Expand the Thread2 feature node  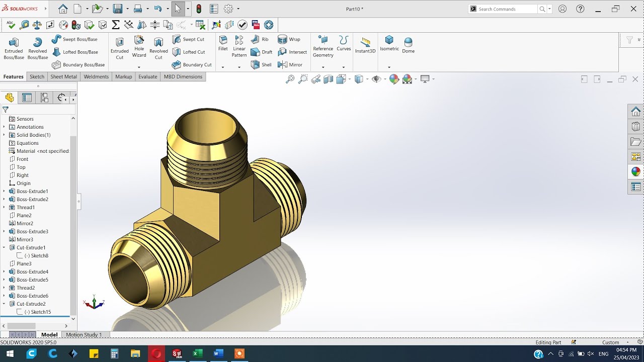pyautogui.click(x=4, y=288)
